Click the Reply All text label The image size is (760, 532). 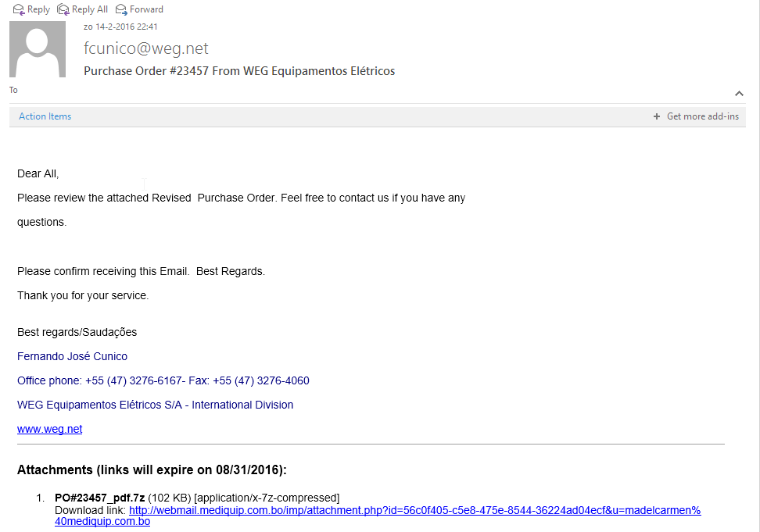point(90,9)
